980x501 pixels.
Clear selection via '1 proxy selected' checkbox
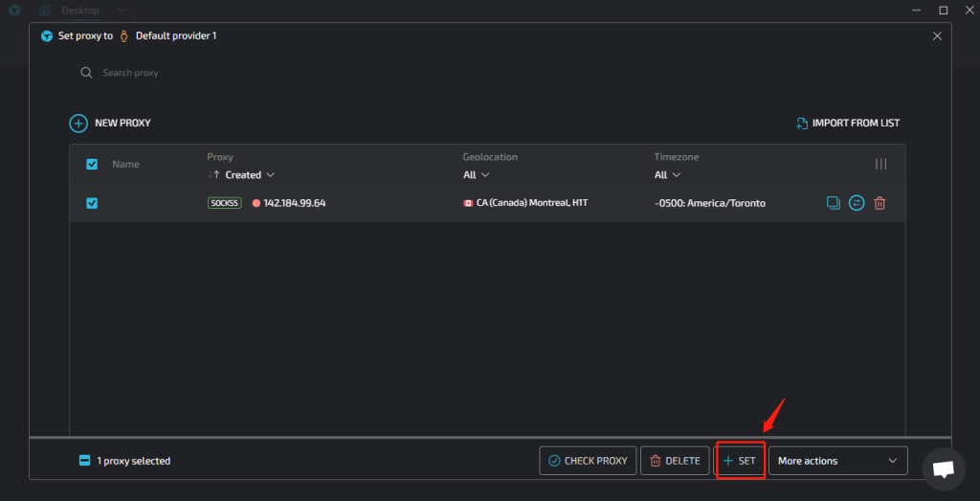[85, 461]
